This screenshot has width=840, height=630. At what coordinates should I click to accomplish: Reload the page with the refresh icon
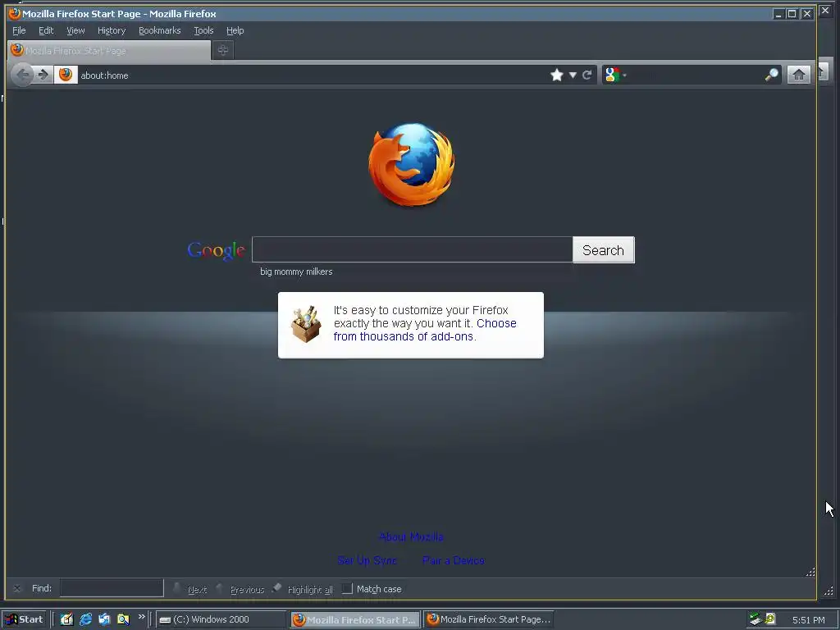[587, 75]
